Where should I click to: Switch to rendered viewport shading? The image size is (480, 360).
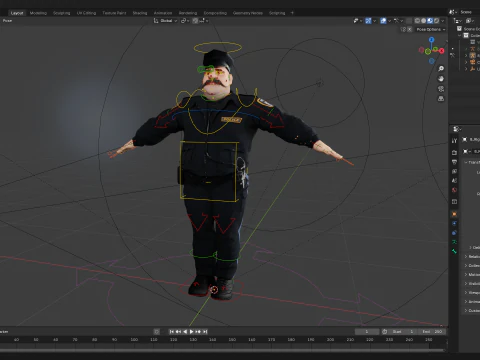436,21
